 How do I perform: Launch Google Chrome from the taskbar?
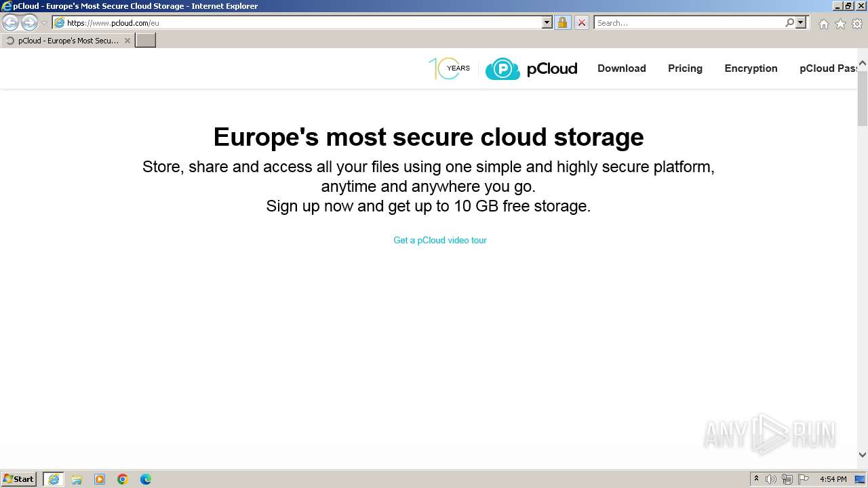[x=123, y=479]
